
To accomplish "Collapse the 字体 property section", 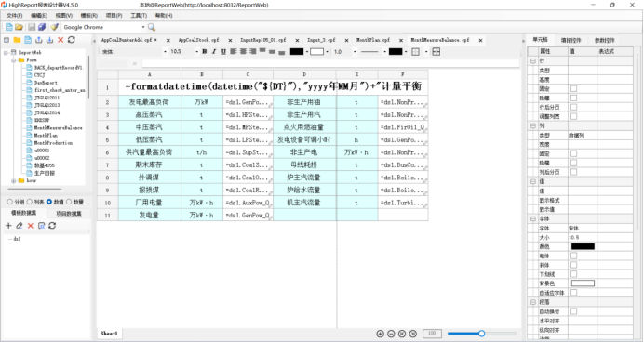I will (x=533, y=219).
